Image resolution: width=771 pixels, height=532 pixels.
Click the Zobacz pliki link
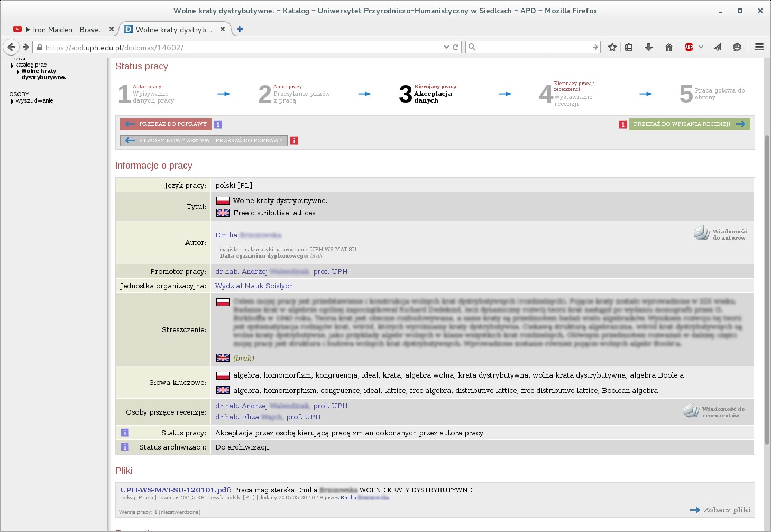click(x=720, y=510)
